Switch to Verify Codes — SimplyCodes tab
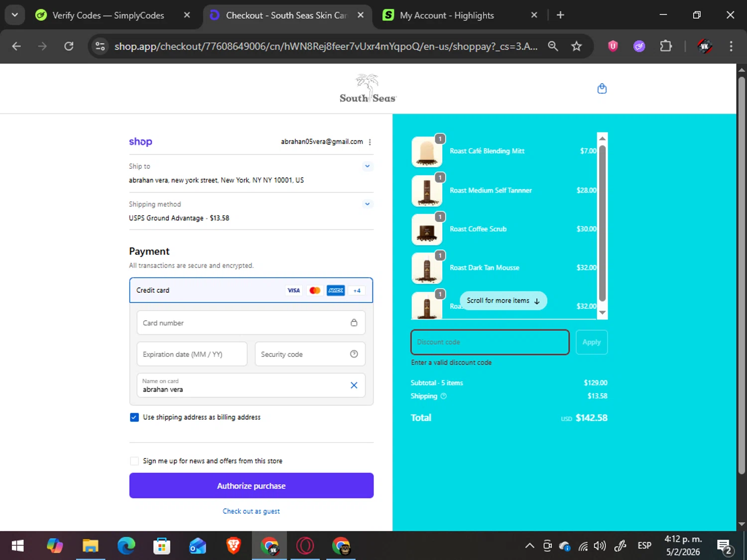Image resolution: width=747 pixels, height=560 pixels. [108, 15]
